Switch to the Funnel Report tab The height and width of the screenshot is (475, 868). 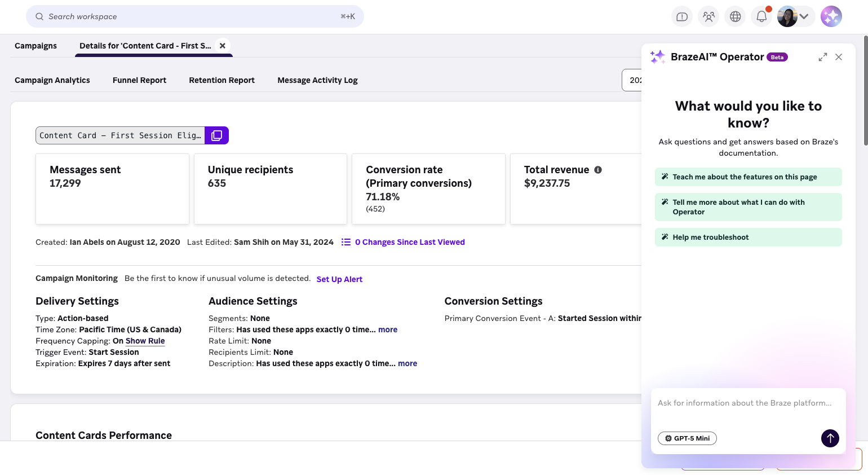pyautogui.click(x=139, y=80)
